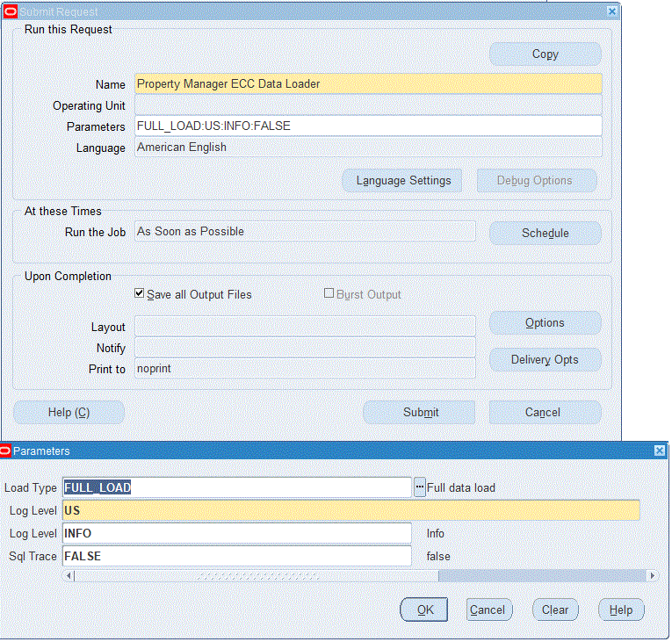Viewport: 672px width, 642px height.
Task: Click the Sql Trace field containing FALSE
Action: coord(237,556)
